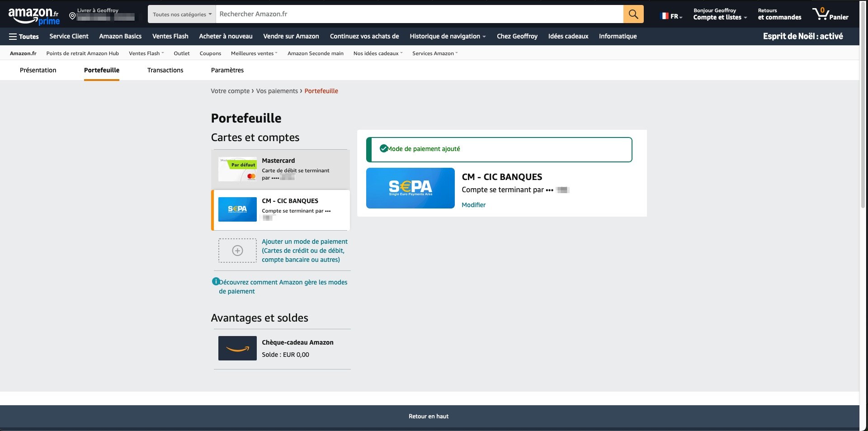
Task: Open Service Client in nav bar
Action: click(x=69, y=36)
